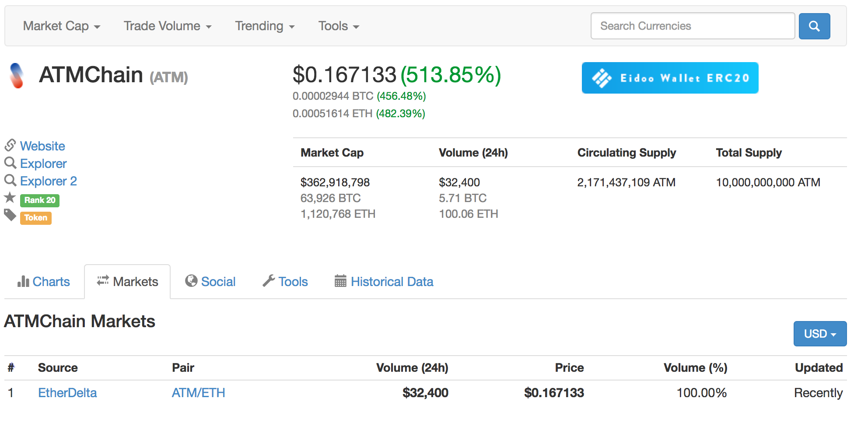Screen dimensions: 868x433
Task: Expand the Tools menu in the top navbar
Action: click(339, 26)
